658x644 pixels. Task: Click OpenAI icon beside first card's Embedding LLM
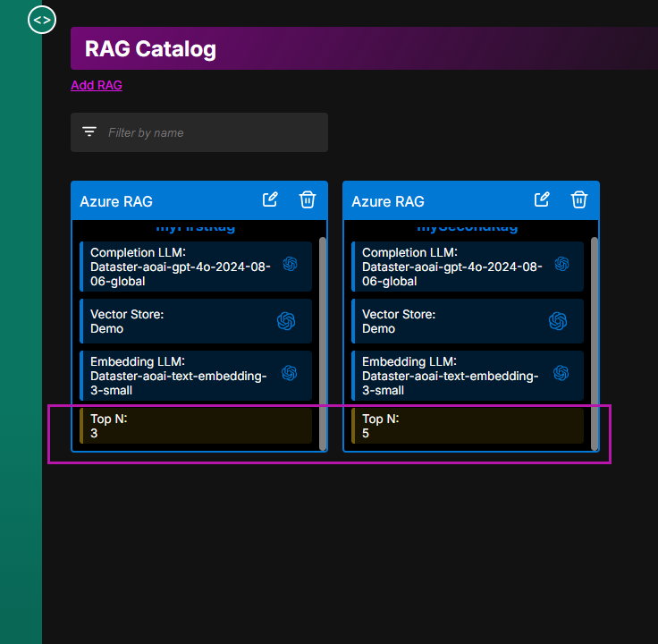[289, 373]
